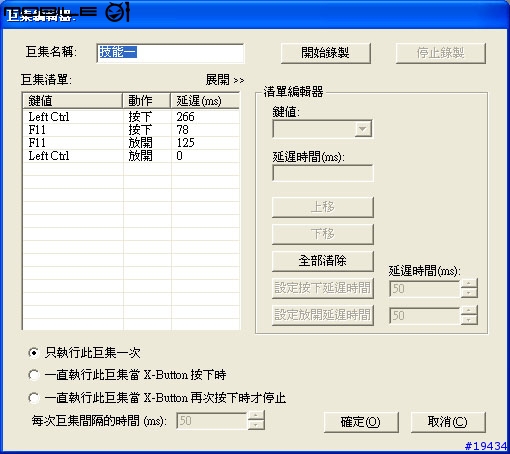Select repeat while X-Button 按下時 option
Image resolution: width=510 pixels, height=454 pixels.
[x=33, y=375]
